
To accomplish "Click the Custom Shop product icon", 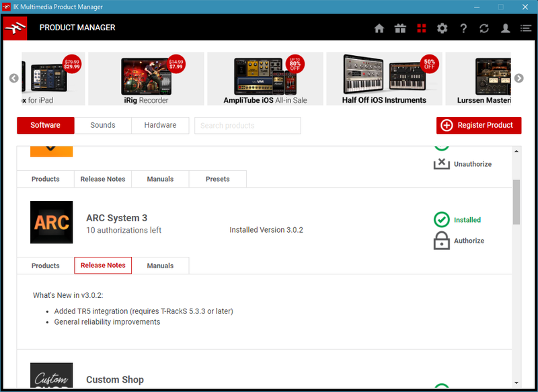I will pyautogui.click(x=52, y=375).
